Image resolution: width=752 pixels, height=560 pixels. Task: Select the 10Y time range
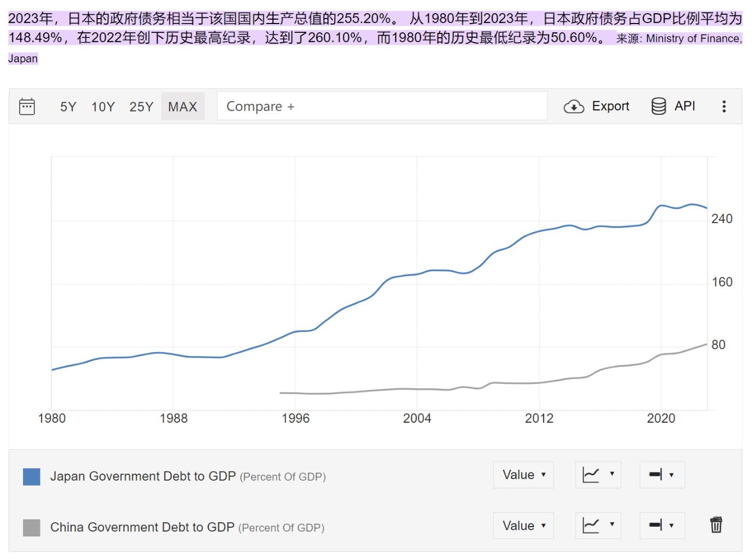(x=103, y=107)
